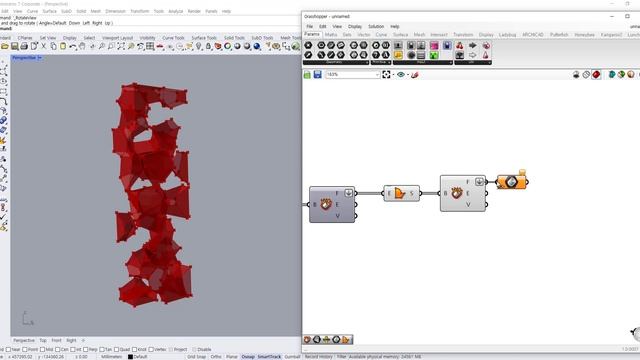Image resolution: width=640 pixels, height=360 pixels.
Task: Switch to the Mesh tab in Grasshopper
Action: pos(419,35)
